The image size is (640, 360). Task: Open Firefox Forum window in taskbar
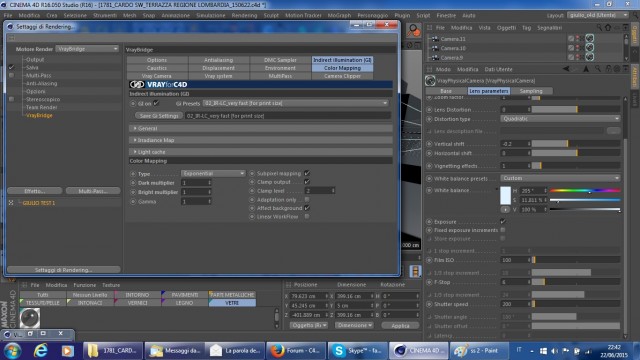[x=296, y=351]
